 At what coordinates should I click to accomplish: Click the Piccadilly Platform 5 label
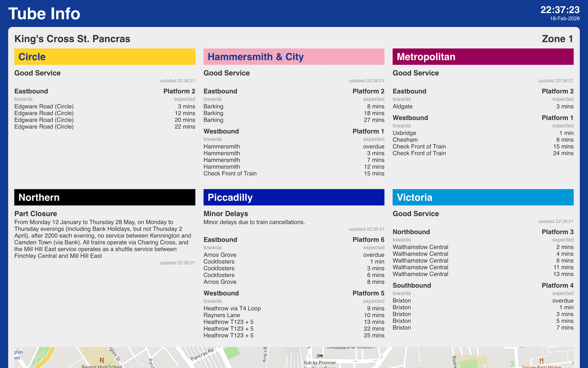368,293
